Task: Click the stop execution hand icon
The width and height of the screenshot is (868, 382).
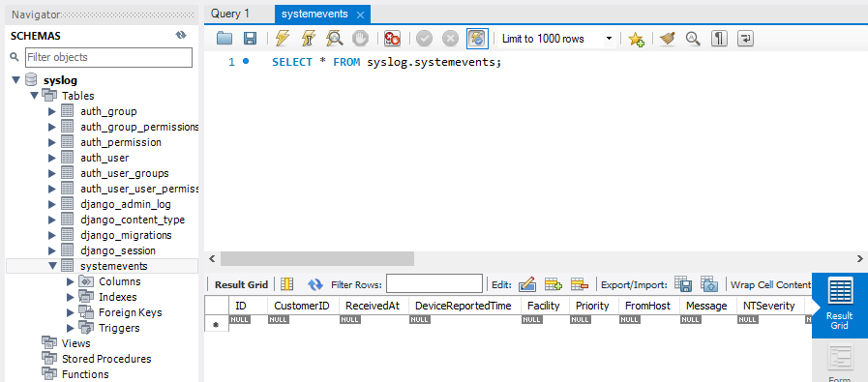Action: tap(360, 39)
